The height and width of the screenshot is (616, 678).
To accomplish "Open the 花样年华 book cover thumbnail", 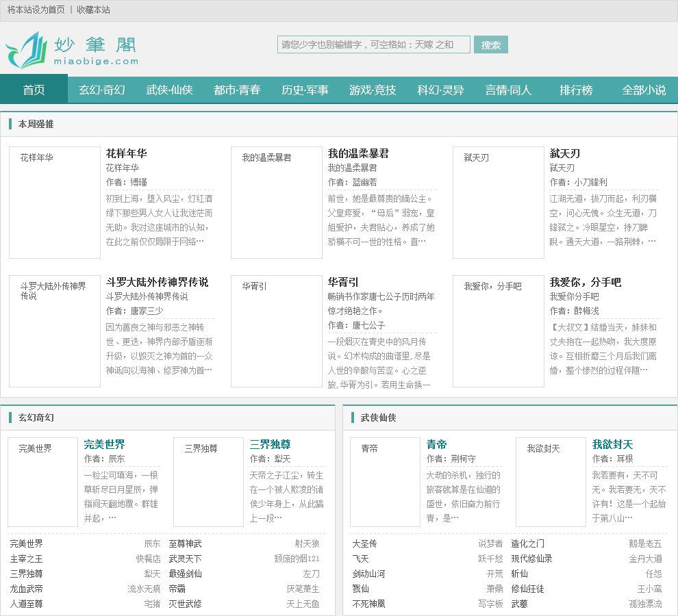I will coord(55,203).
